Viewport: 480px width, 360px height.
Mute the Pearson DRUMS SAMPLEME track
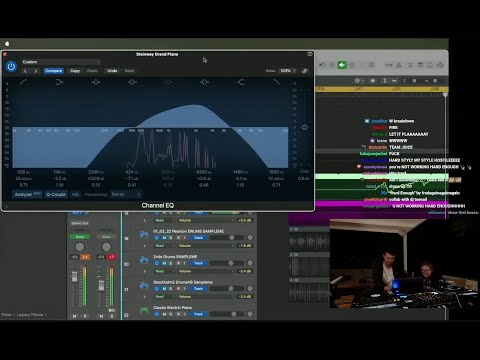click(x=164, y=238)
